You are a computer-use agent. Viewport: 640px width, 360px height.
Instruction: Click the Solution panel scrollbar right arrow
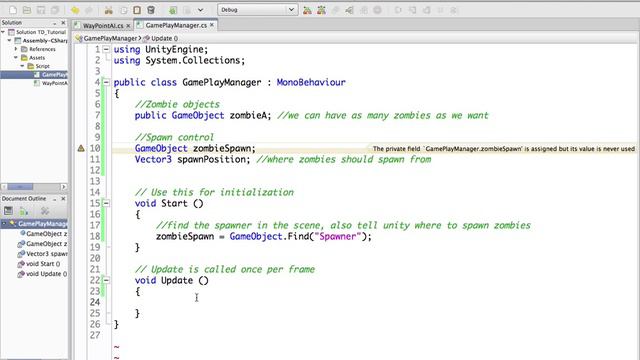click(63, 187)
